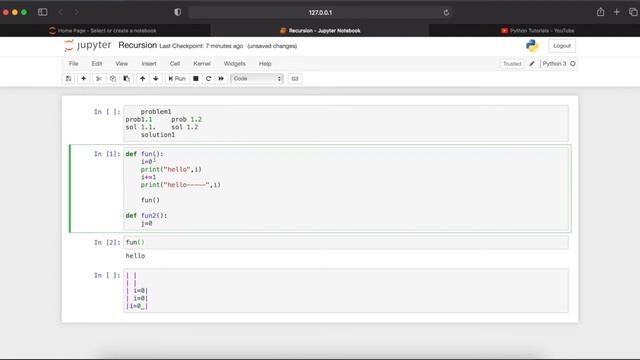640x360 pixels.
Task: Open the privacy shield report icon
Action: pos(178,12)
